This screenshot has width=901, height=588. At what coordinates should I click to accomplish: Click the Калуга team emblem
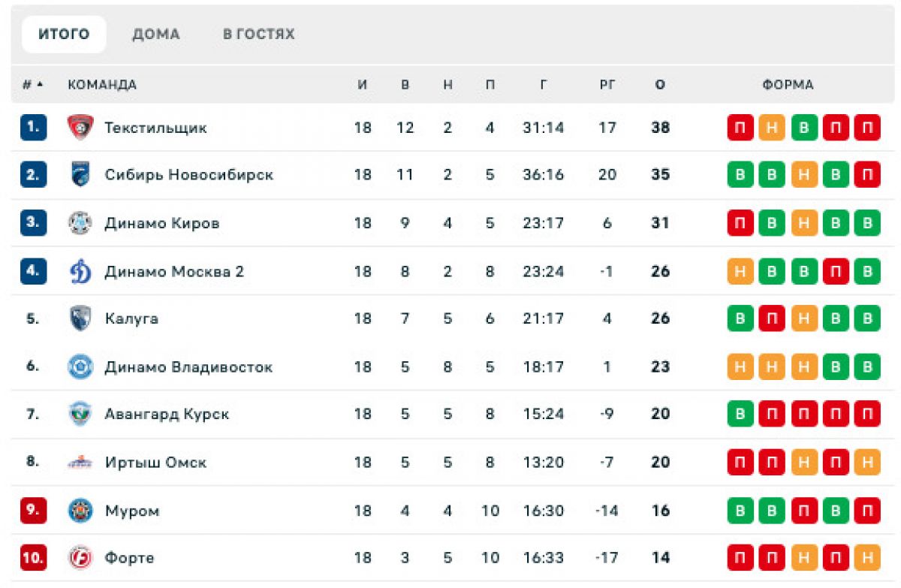coord(80,318)
